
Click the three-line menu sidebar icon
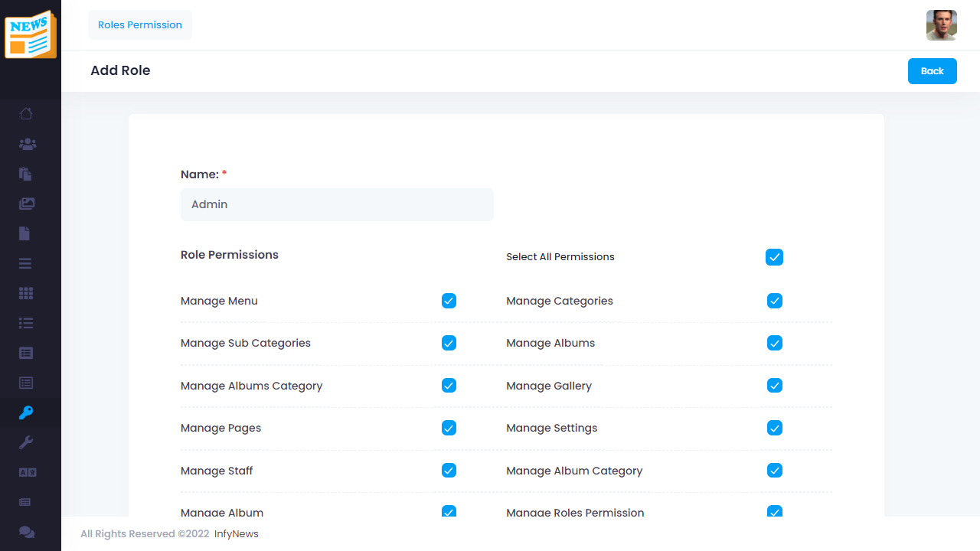(x=25, y=263)
